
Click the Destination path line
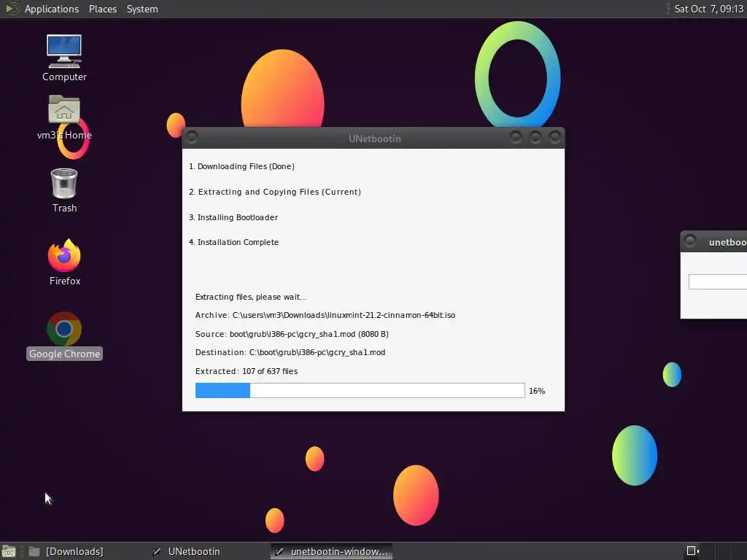[x=290, y=352]
